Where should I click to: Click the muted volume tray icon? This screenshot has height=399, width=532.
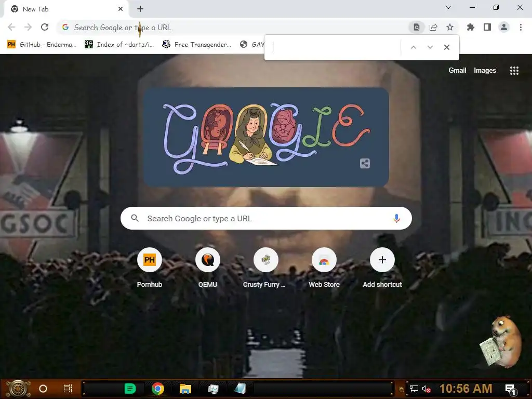coord(426,389)
